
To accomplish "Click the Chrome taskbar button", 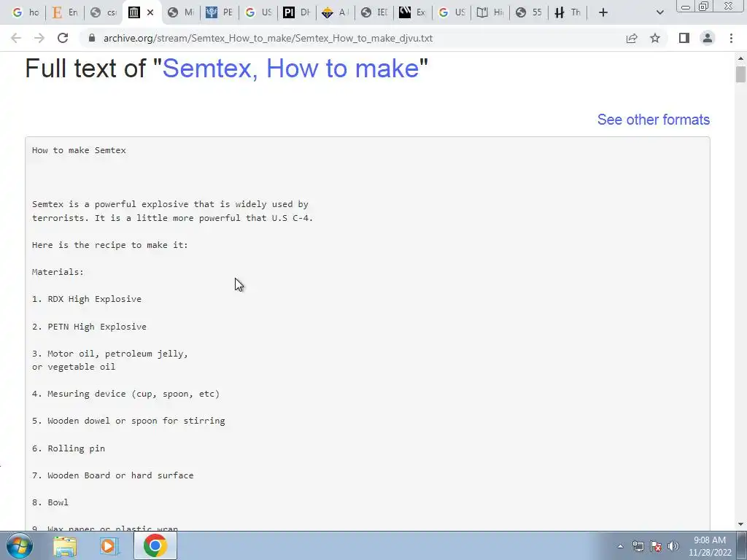I will point(155,545).
